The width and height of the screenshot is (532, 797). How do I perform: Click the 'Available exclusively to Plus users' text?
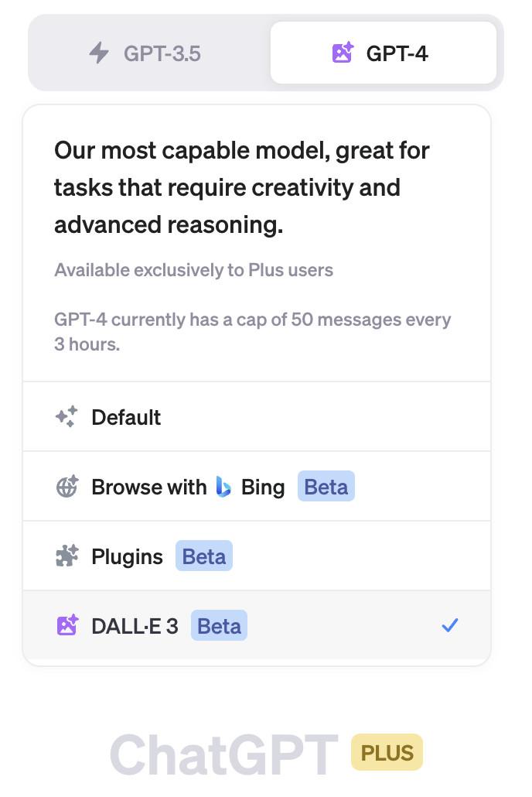click(193, 270)
